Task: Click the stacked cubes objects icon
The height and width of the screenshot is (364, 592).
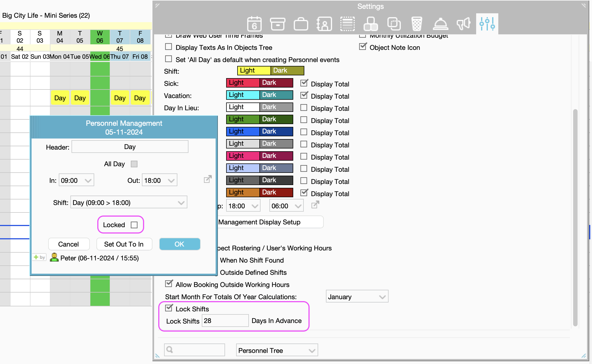Action: 371,24
